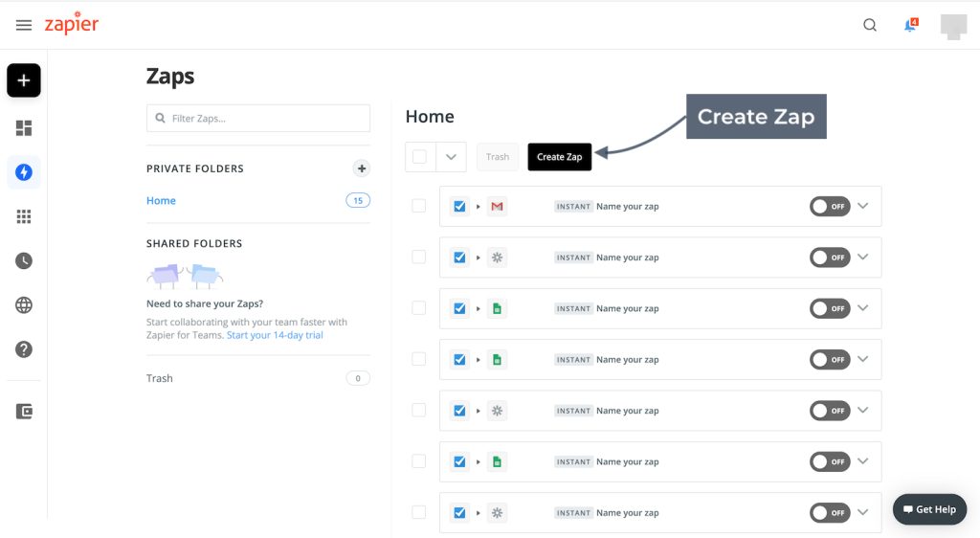The image size is (980, 538).
Task: Open the dropdown arrow beside select-all checkbox
Action: point(452,157)
